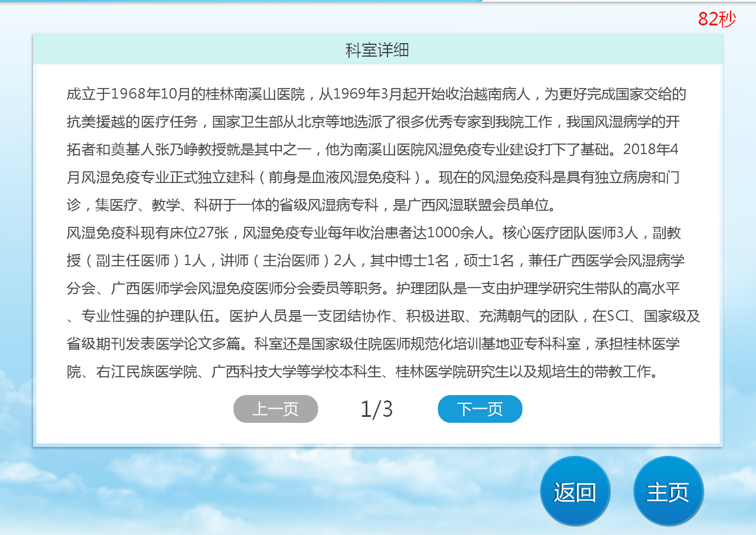Click the phrase 广西风湿联盟会员单位

click(481, 205)
